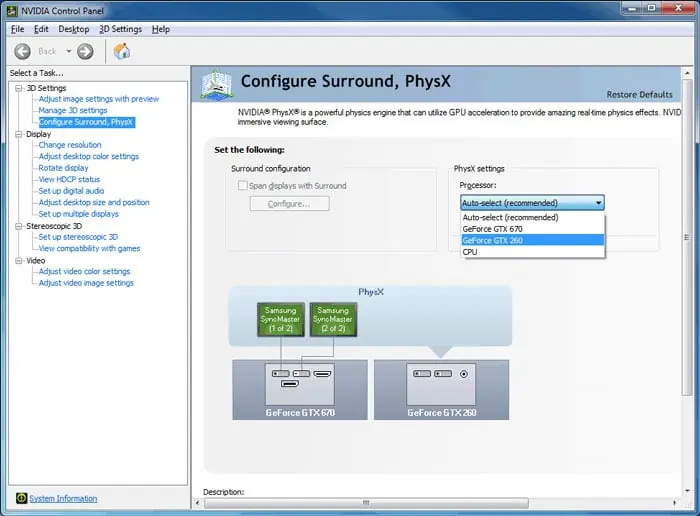Open the 3D Settings menu
Screen dimensions: 700x516
pos(120,29)
